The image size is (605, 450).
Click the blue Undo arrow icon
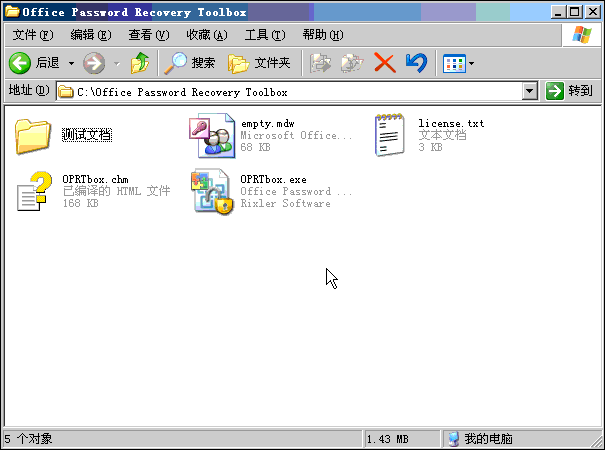(x=416, y=63)
